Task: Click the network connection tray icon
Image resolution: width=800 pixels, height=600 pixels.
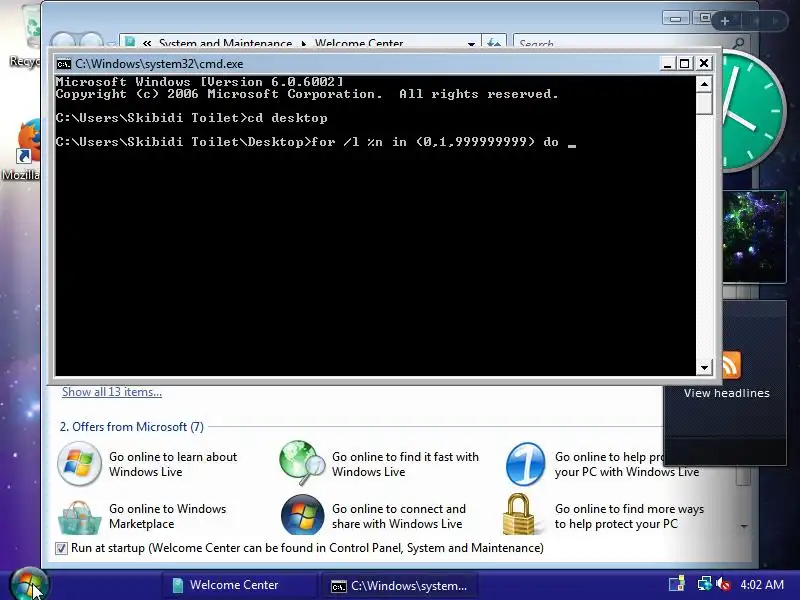Action: (705, 584)
